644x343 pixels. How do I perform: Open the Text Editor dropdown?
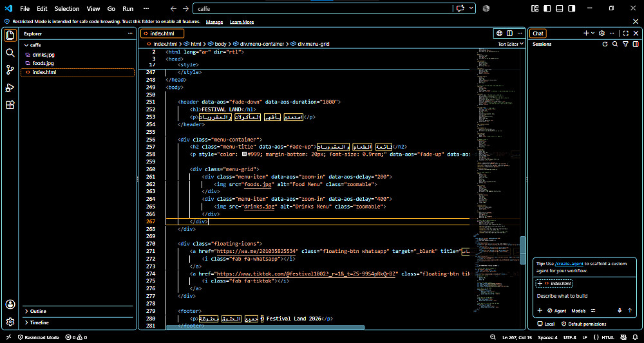coord(511,44)
